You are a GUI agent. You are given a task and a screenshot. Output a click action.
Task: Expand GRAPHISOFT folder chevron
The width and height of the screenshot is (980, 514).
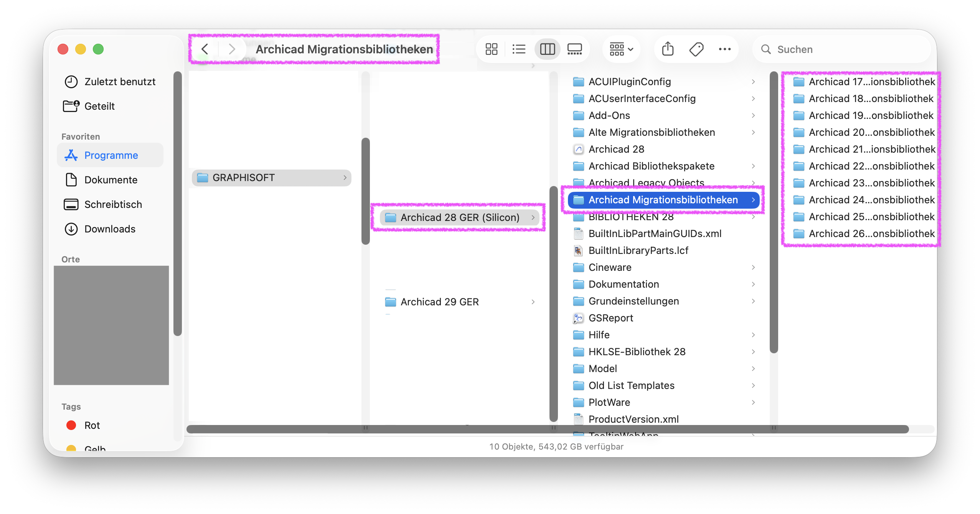pos(345,178)
